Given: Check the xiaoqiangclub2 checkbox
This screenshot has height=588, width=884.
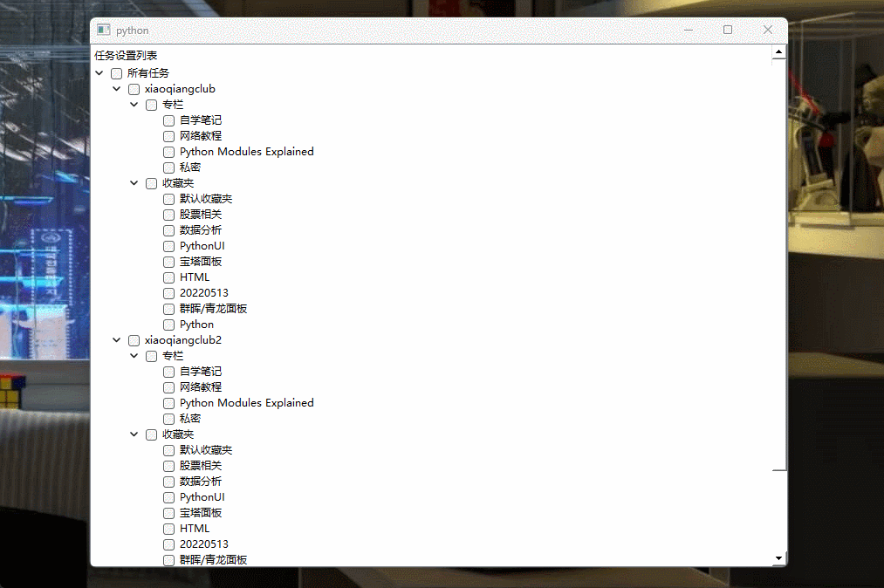Looking at the screenshot, I should (x=134, y=340).
